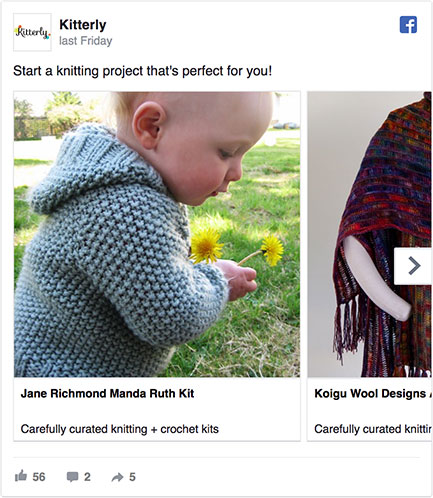Click the Kitterly profile logo
433x498 pixels.
pos(32,32)
